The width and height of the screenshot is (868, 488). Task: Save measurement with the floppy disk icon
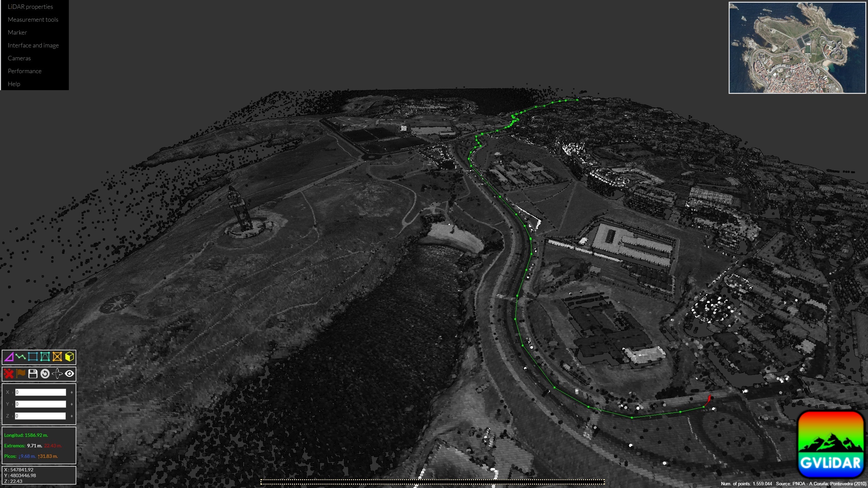click(33, 374)
